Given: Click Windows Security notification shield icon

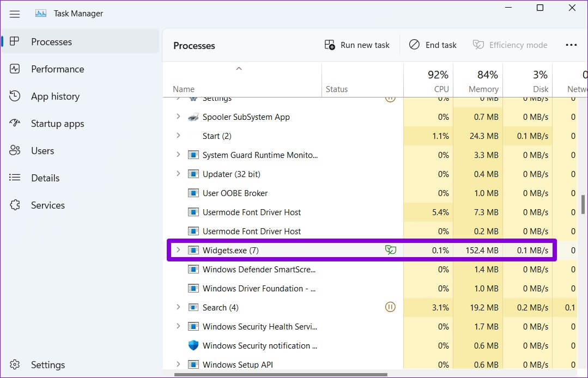Looking at the screenshot, I should (193, 345).
